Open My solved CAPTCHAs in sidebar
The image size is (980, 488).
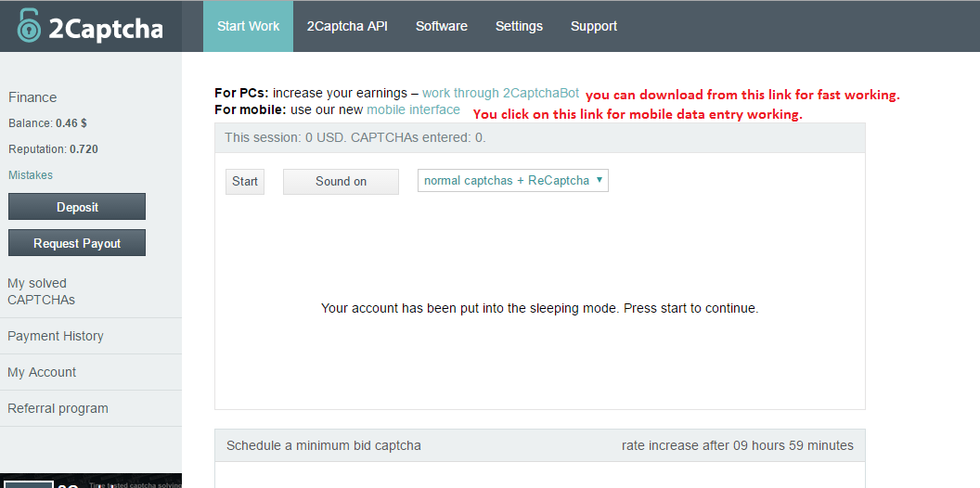pos(41,292)
